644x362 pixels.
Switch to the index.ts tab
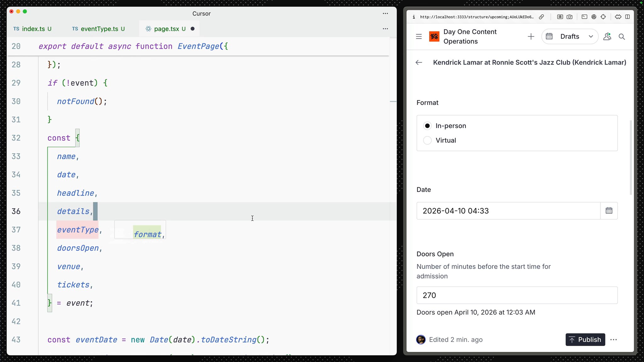[33, 29]
